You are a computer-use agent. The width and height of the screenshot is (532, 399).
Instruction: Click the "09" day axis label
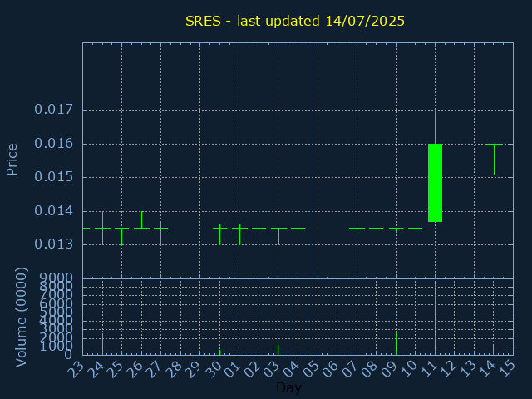(x=389, y=369)
